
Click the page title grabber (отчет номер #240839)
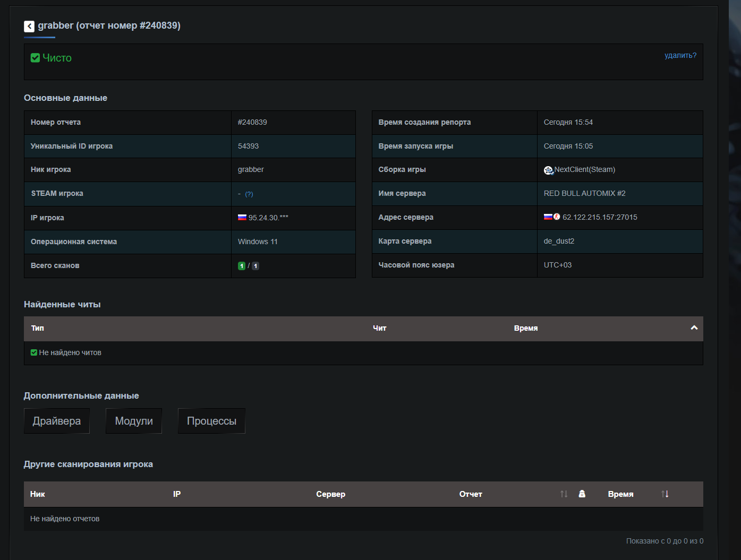[x=109, y=25]
